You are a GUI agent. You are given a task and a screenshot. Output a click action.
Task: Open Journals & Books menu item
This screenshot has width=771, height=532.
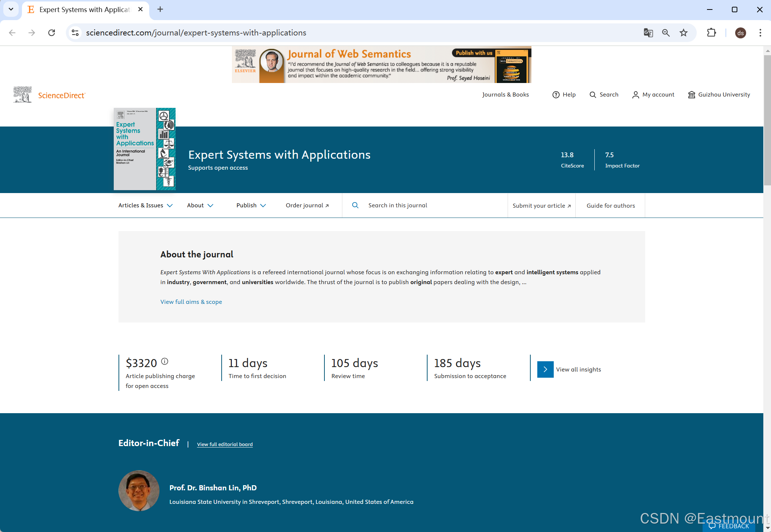tap(505, 95)
